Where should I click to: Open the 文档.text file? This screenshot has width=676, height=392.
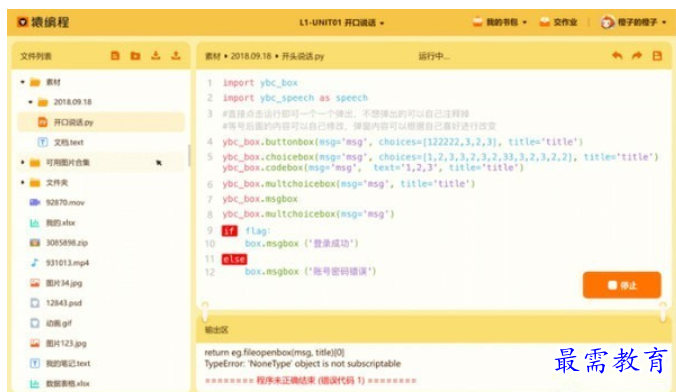pos(101,142)
